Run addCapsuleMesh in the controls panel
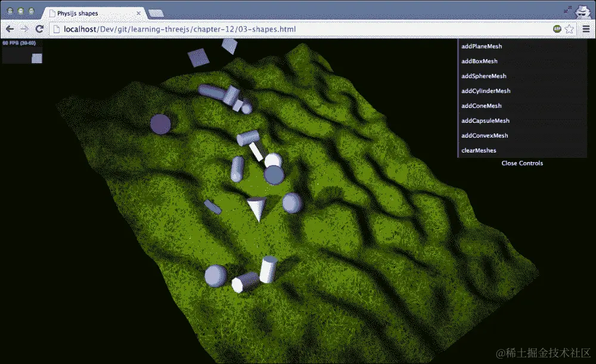Viewport: 596px width, 364px height. tap(522, 120)
